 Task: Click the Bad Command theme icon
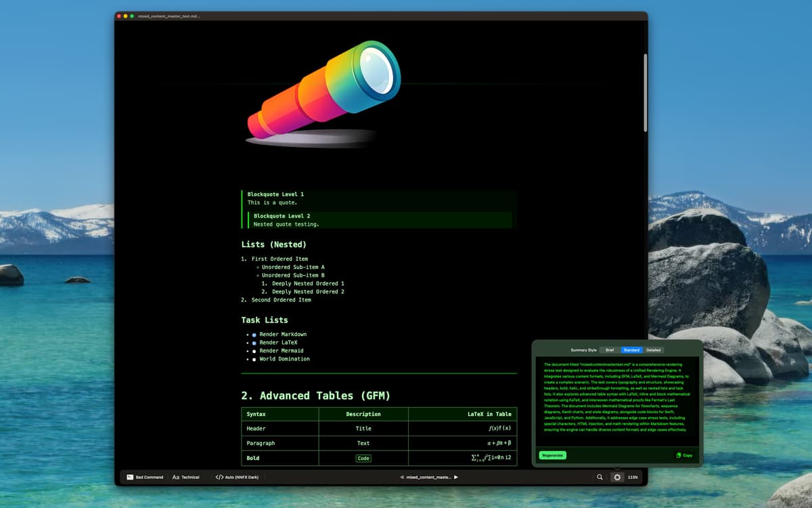pyautogui.click(x=130, y=478)
